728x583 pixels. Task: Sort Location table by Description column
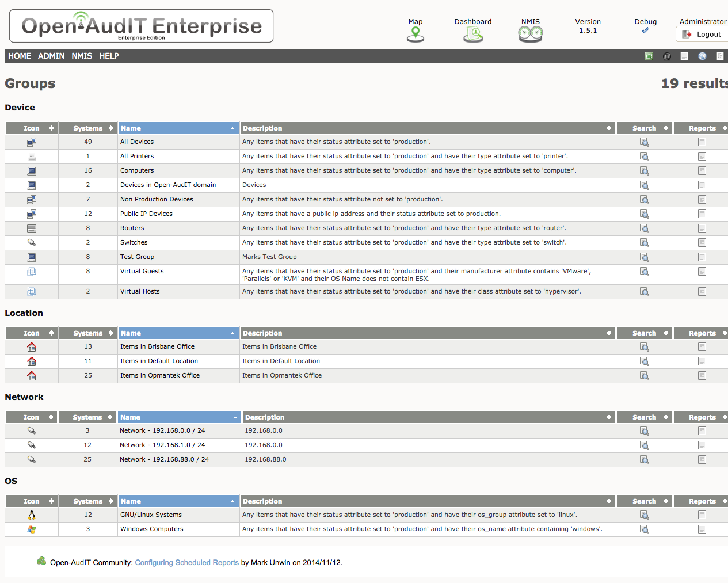(427, 333)
